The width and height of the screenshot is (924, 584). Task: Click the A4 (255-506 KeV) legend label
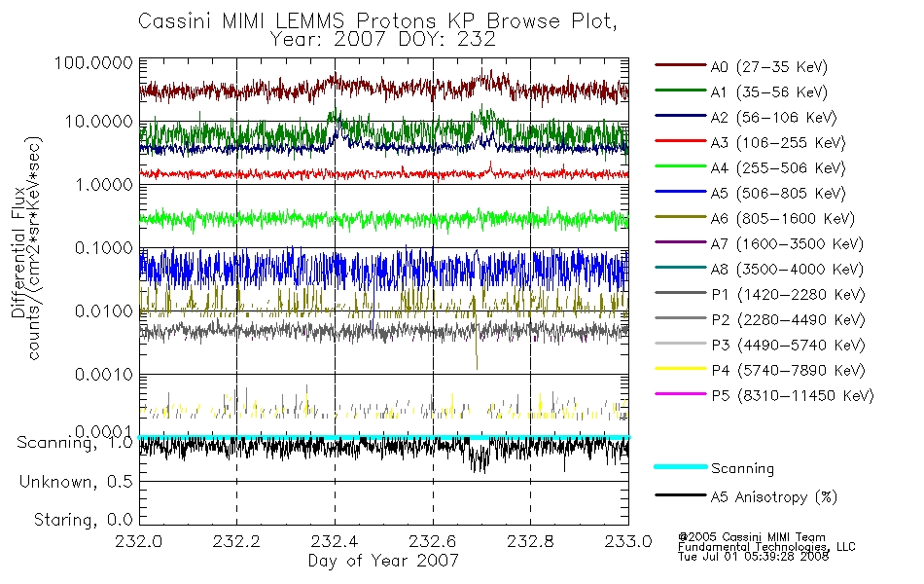(x=778, y=168)
